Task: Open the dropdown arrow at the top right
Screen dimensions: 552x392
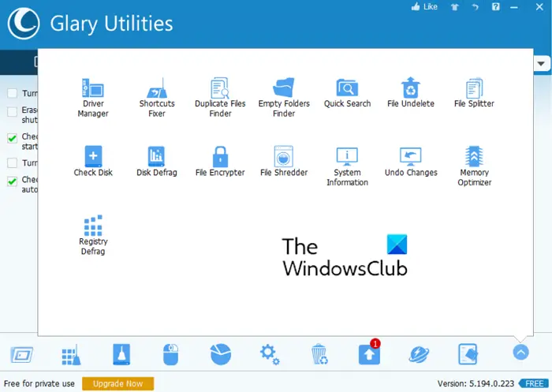Action: [x=541, y=64]
